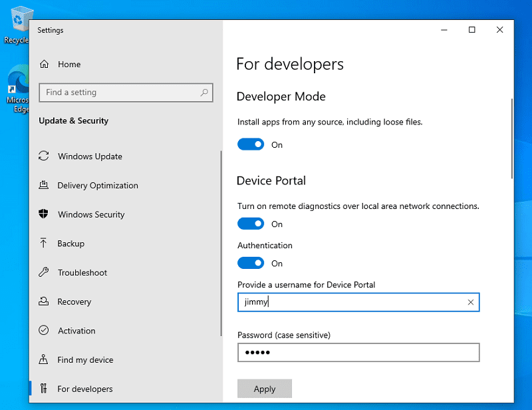Image resolution: width=532 pixels, height=410 pixels.
Task: Click the Home house icon
Action: tap(44, 64)
